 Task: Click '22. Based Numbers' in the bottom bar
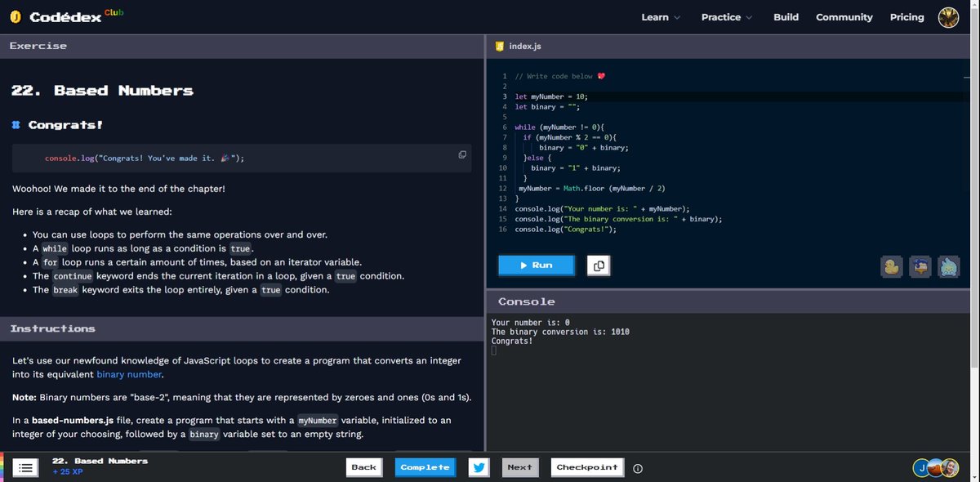point(100,461)
